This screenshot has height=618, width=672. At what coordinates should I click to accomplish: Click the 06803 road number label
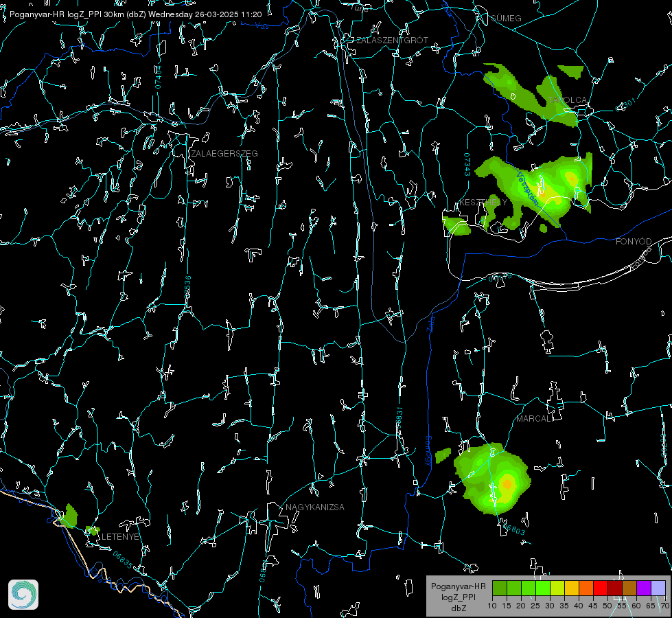[514, 529]
